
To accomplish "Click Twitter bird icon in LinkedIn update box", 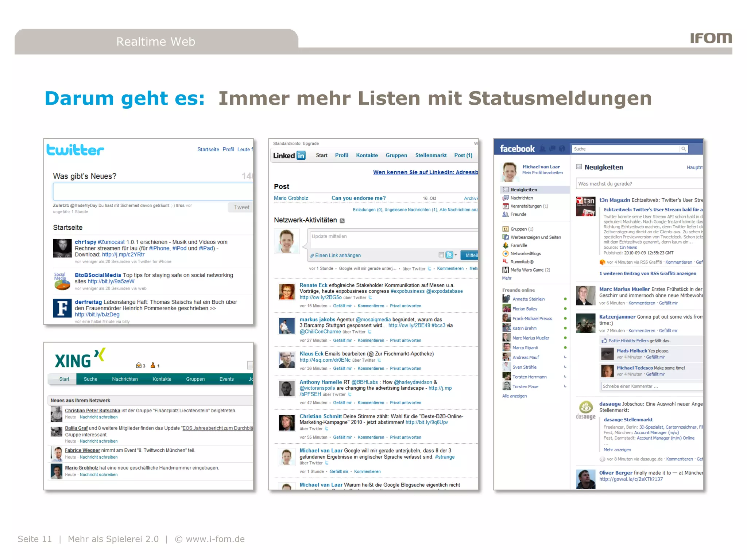I will [449, 255].
